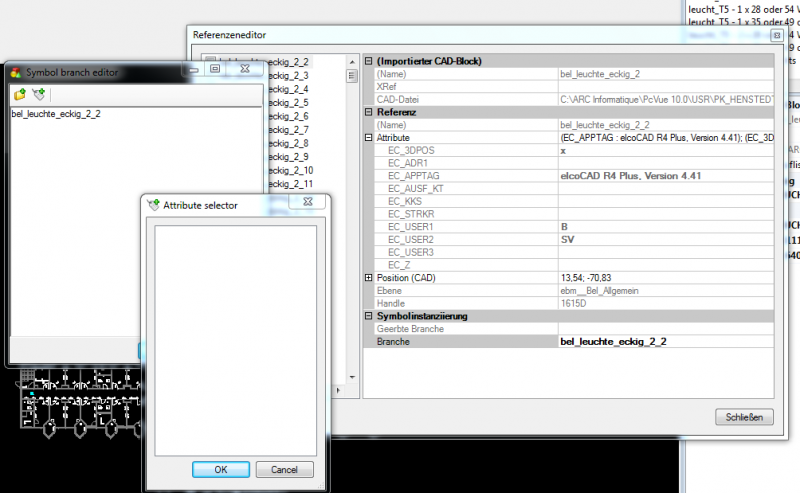Click OK in the Attribute selector dialog
The height and width of the screenshot is (493, 800).
220,470
